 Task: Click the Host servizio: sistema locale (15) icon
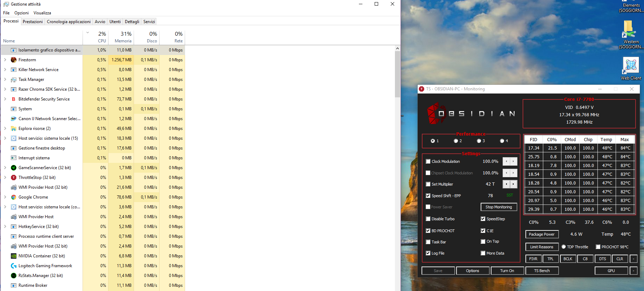coord(14,138)
